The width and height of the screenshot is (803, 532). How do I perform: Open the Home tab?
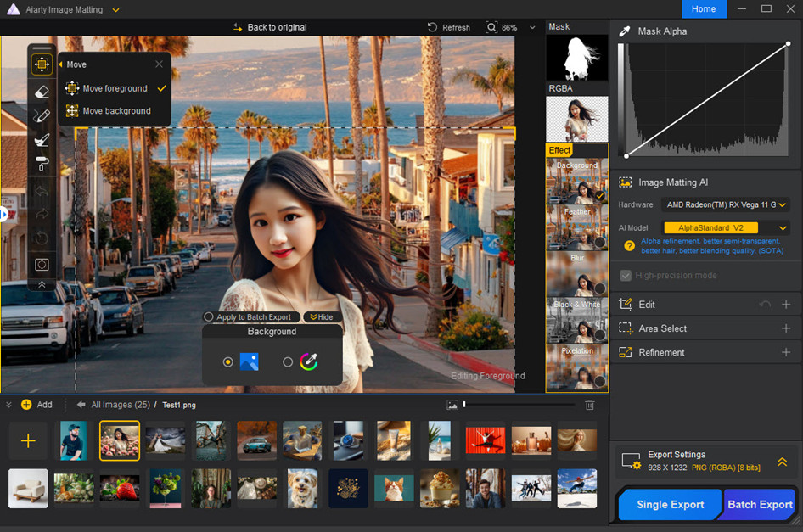[703, 8]
